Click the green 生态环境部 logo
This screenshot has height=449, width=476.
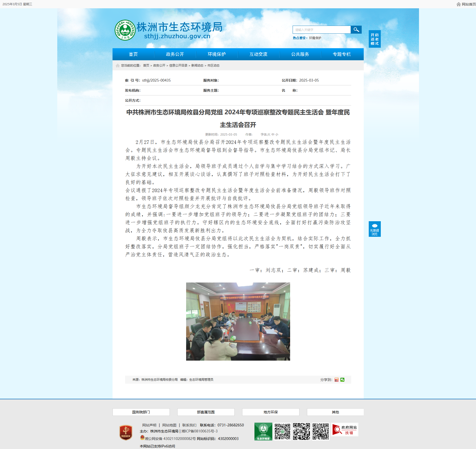tap(263, 431)
